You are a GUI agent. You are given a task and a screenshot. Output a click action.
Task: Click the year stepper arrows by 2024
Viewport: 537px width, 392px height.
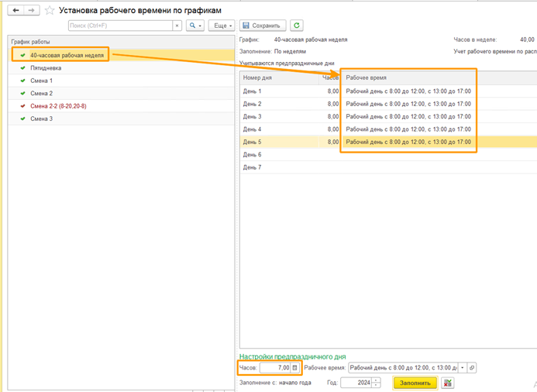click(x=377, y=383)
